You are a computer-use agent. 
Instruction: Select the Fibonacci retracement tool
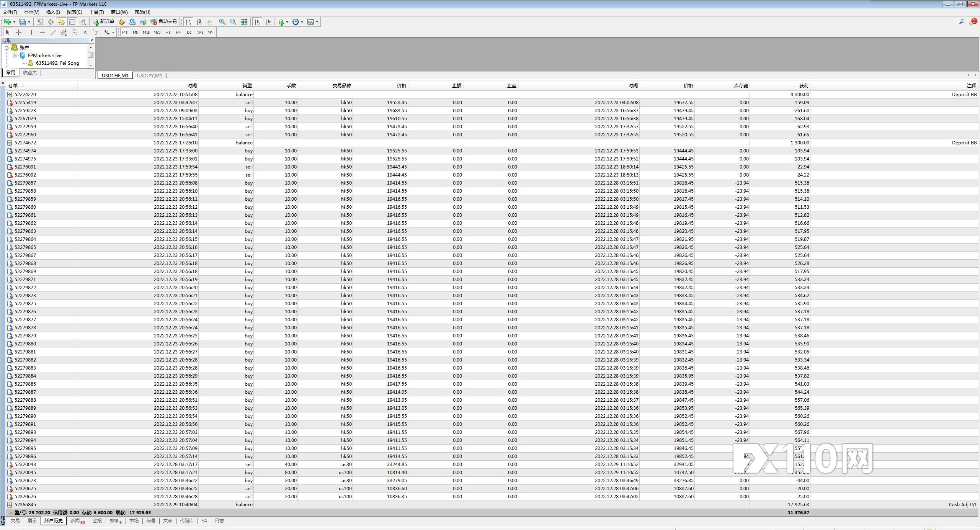(74, 32)
